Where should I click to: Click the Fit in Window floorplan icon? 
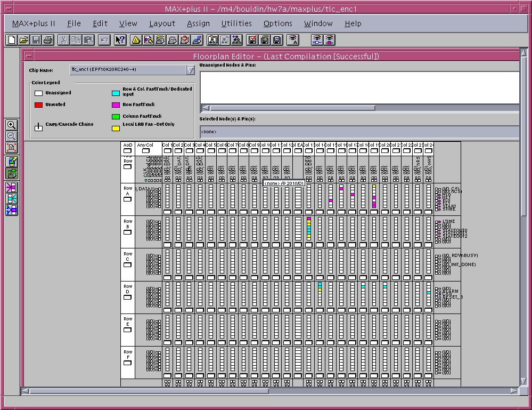click(x=11, y=147)
